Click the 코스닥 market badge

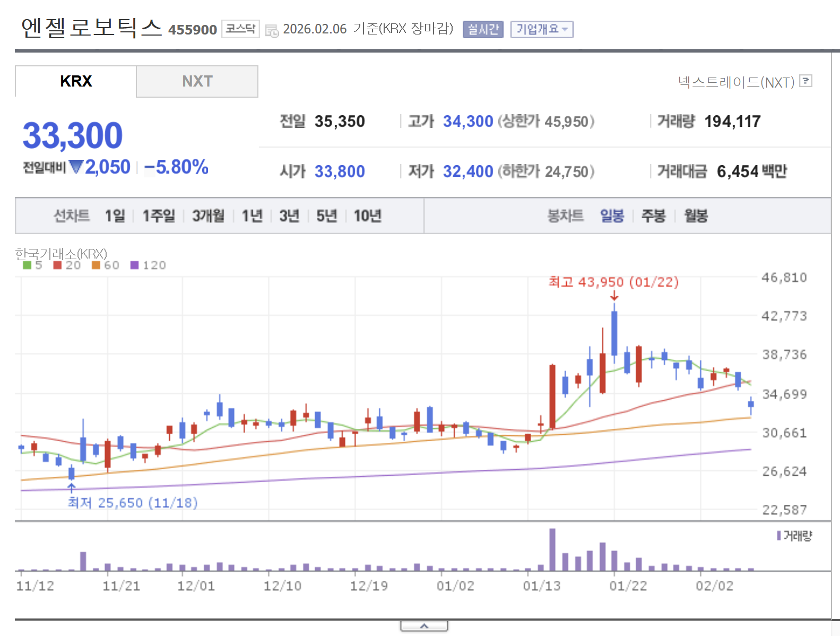coord(240,29)
